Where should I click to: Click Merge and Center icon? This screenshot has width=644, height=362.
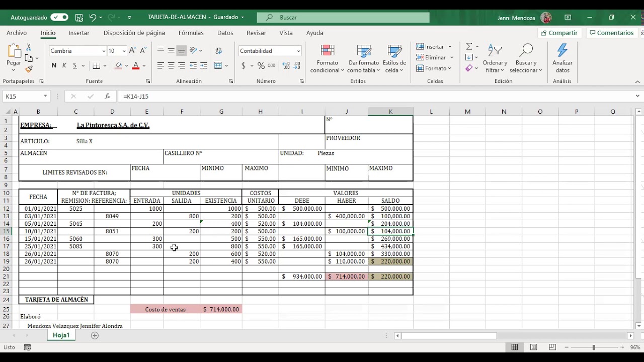(x=218, y=66)
